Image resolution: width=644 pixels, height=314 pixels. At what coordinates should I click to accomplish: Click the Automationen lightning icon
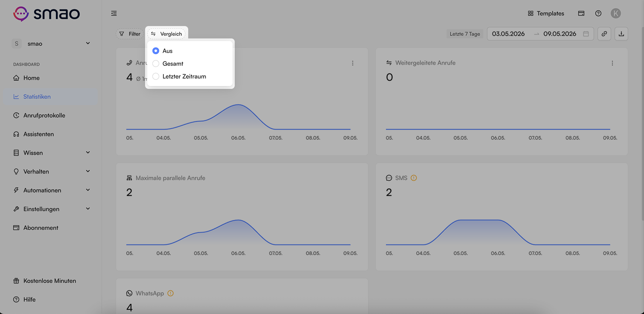pos(16,190)
